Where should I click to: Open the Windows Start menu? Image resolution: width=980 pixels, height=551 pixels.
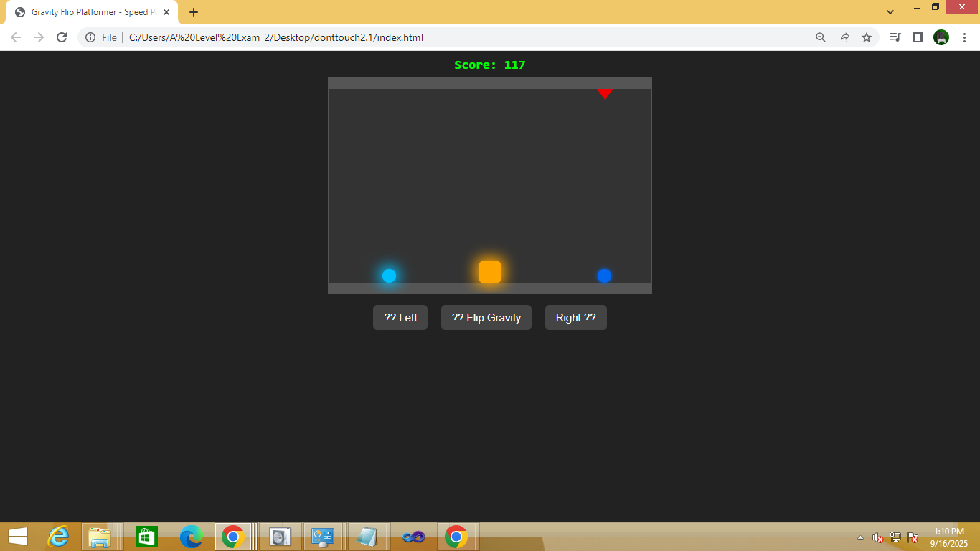[x=17, y=537]
